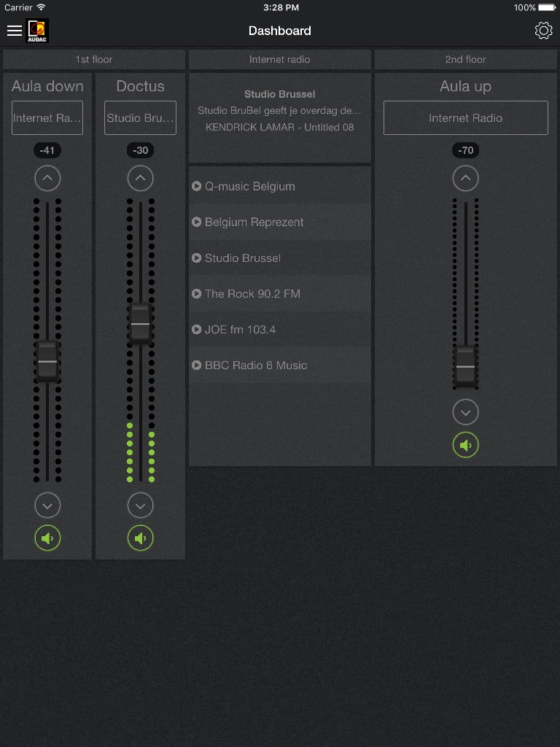Click the Aula down zone title
560x747 pixels.
click(47, 86)
